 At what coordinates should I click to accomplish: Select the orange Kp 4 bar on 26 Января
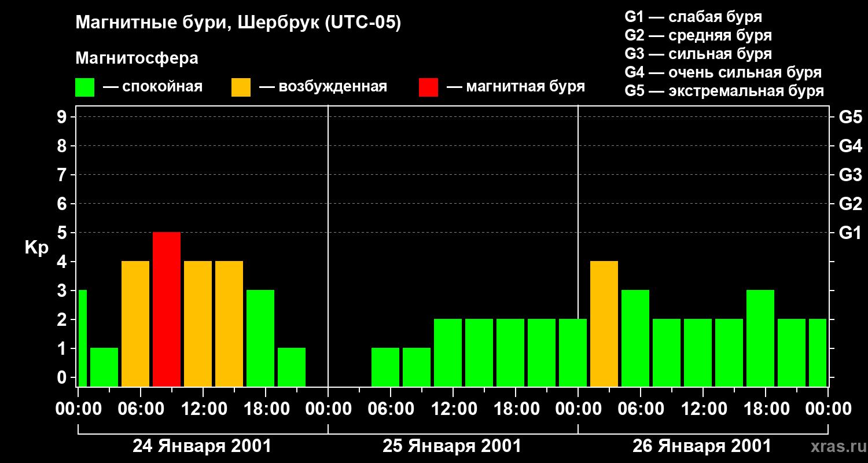pyautogui.click(x=604, y=324)
